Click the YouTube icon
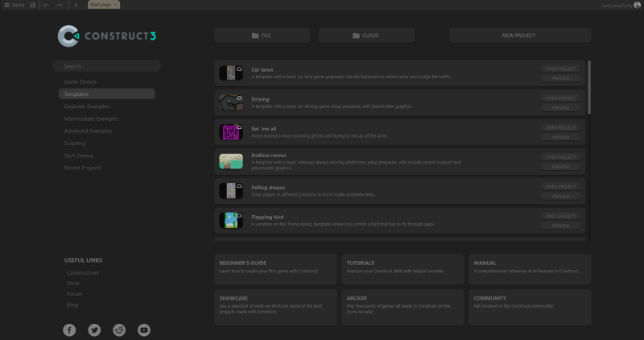The width and height of the screenshot is (644, 340). point(144,330)
